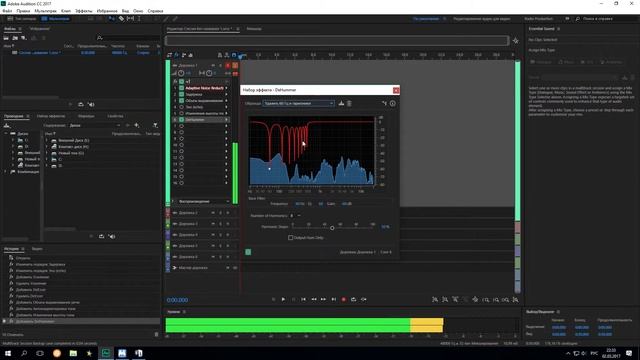
Task: Close the DeHummer effect window
Action: 396,90
